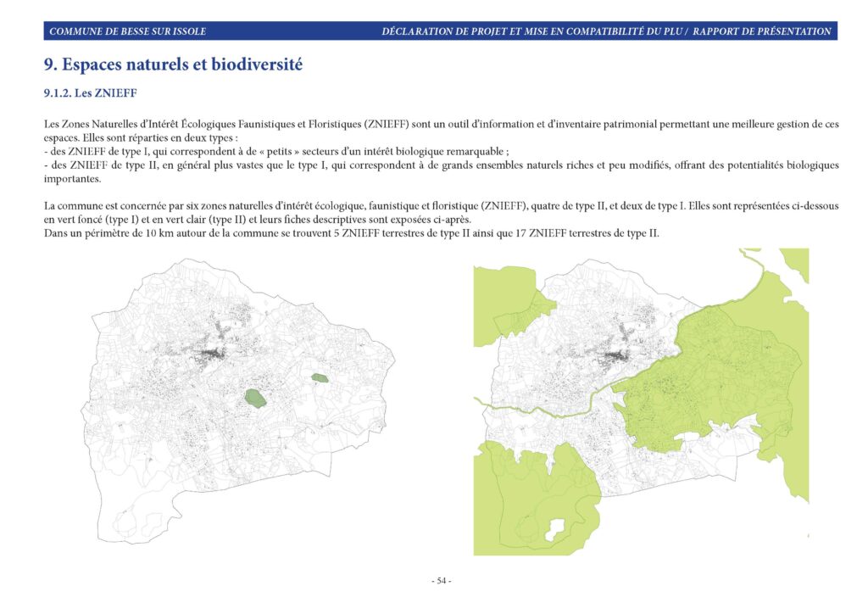Screen dimensions: 868x614
Task: Click the line starting "La commune est concernée par six zones"
Action: pos(441,206)
